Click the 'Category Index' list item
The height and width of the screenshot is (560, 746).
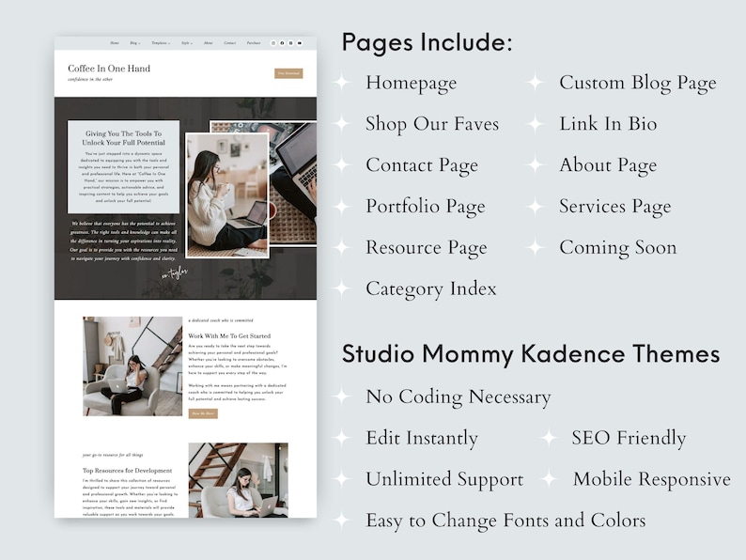pyautogui.click(x=431, y=288)
